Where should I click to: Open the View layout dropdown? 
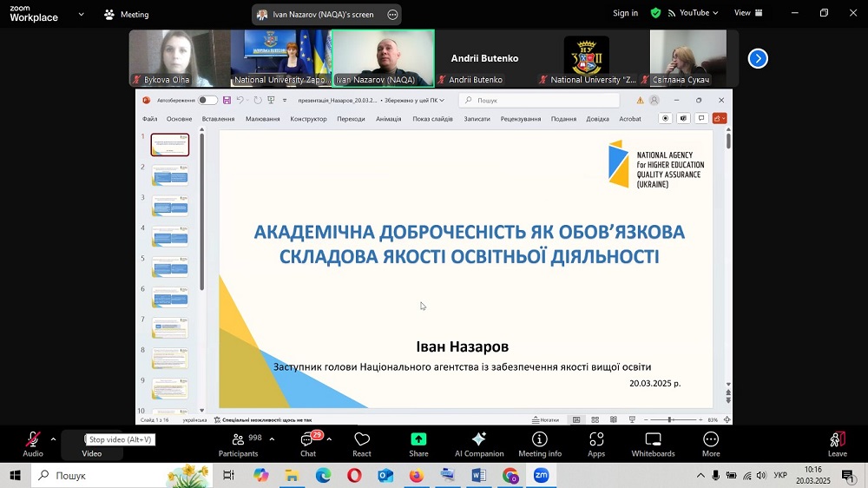pos(747,13)
